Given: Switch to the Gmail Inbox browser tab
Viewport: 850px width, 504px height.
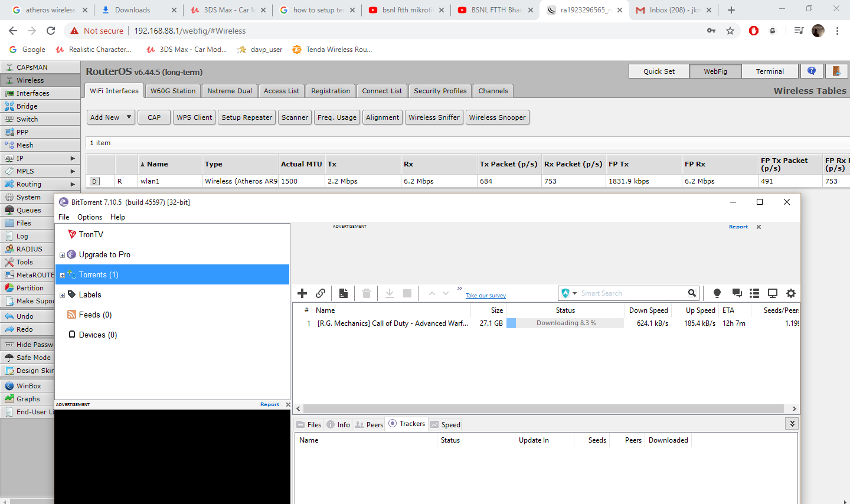Looking at the screenshot, I should (674, 10).
